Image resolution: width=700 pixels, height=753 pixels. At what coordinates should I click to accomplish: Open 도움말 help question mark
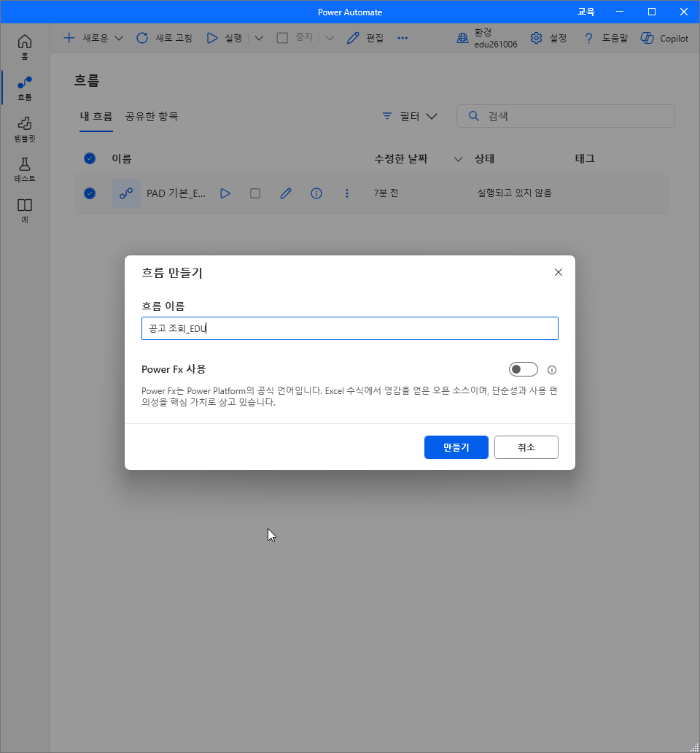(x=588, y=38)
